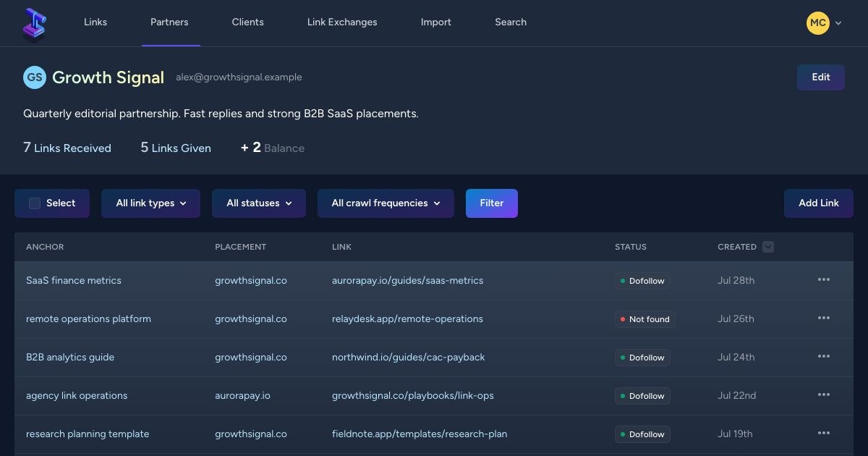Click the Created column header label
The height and width of the screenshot is (456, 868).
tap(737, 247)
